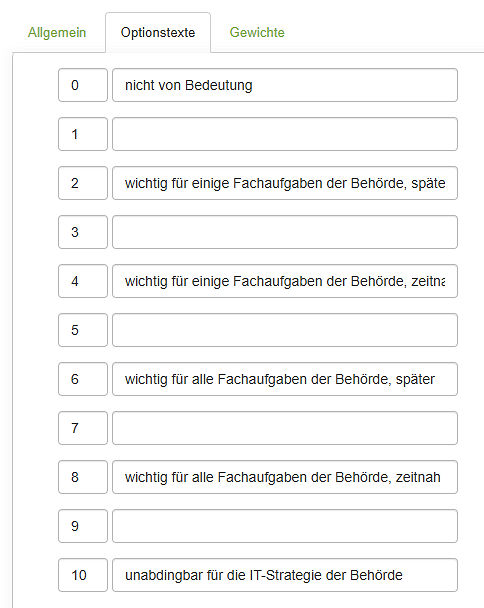Click option 4 text ending with 'zeitna'
The image size is (484, 608).
pos(285,281)
